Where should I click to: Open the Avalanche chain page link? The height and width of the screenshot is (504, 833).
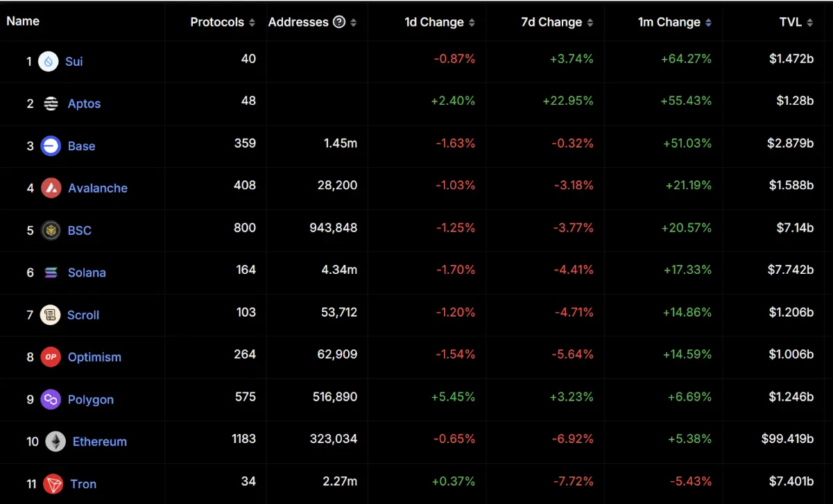click(97, 188)
